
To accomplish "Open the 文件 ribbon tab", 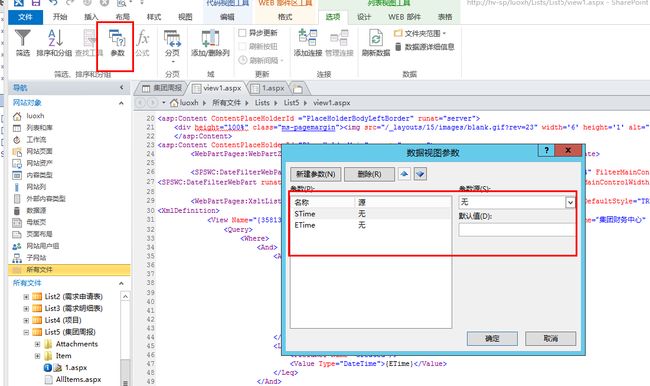I will pos(25,17).
